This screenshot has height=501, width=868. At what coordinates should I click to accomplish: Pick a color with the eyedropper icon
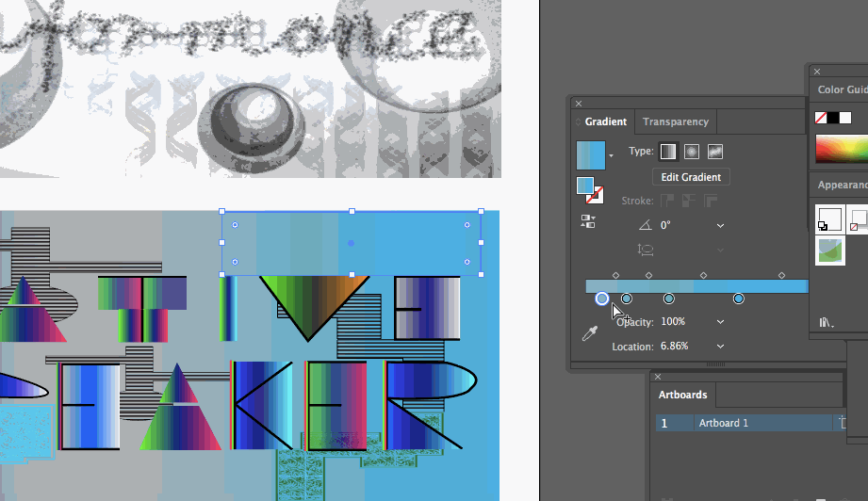(x=590, y=333)
